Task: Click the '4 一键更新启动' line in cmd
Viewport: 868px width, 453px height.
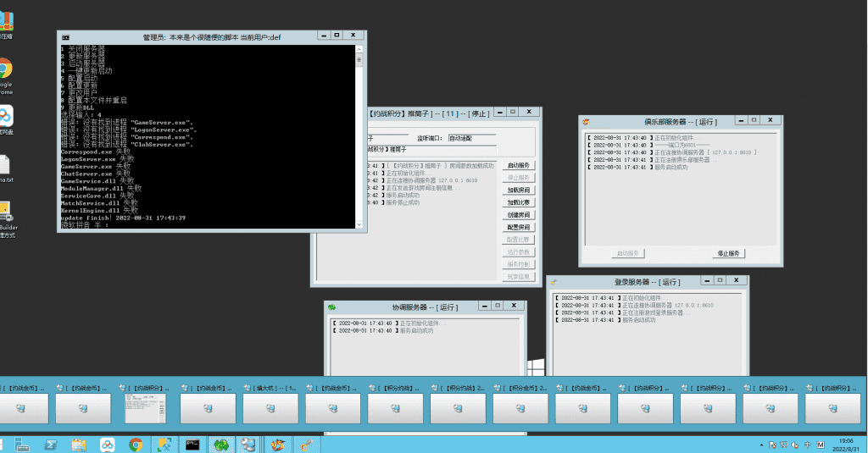Action: pos(86,71)
